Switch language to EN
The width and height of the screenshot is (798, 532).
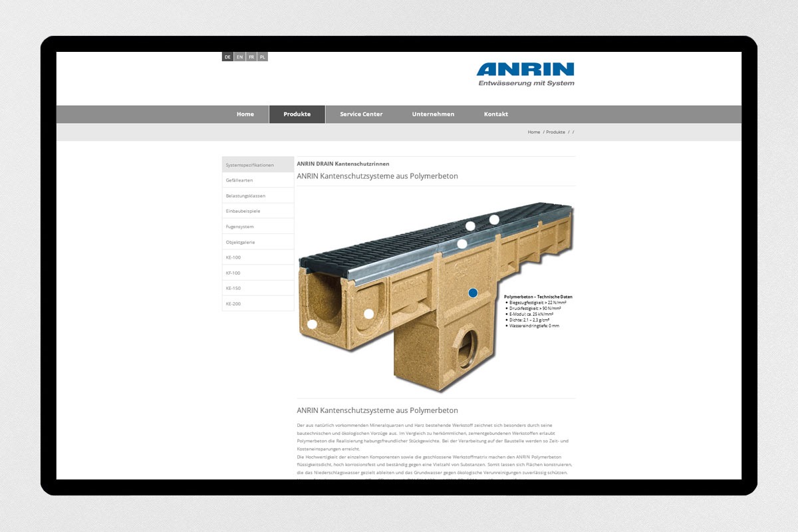click(239, 57)
